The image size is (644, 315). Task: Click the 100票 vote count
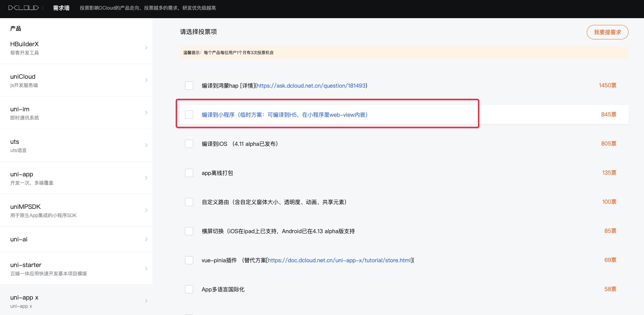tap(609, 202)
